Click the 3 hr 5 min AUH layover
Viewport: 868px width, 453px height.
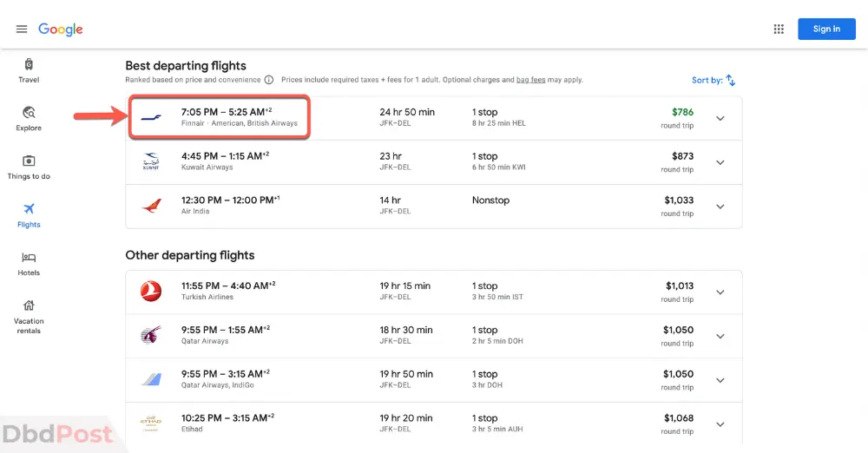pos(497,430)
